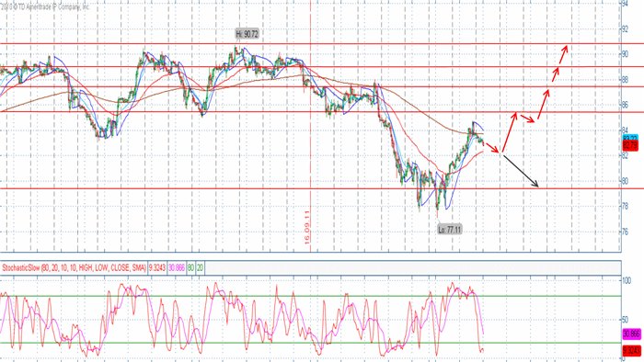Click the magenta 30.866 axis label on stochastic panel
Screen dimensions: 644x362
[x=632, y=334]
